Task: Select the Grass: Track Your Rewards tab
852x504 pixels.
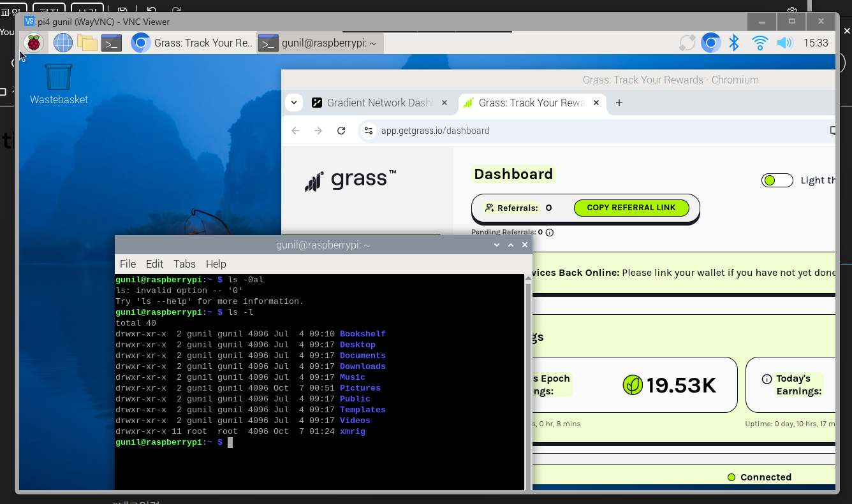Action: 532,103
